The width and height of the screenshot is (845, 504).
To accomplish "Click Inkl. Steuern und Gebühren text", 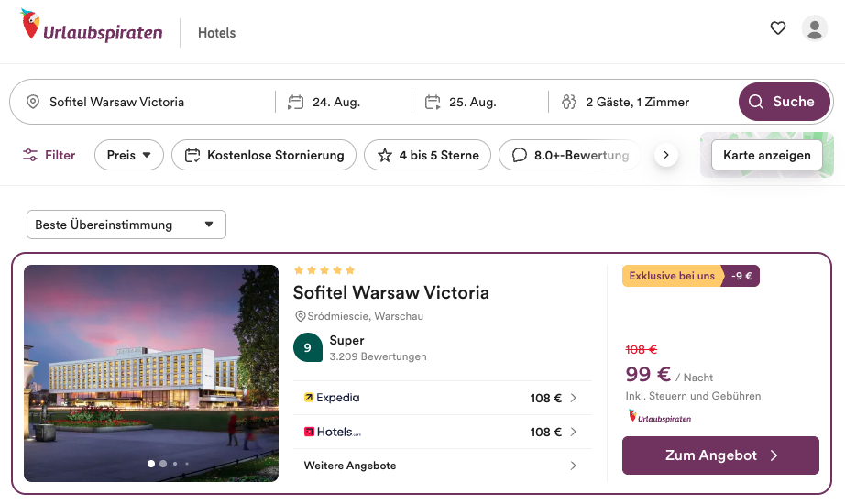I will coord(693,396).
